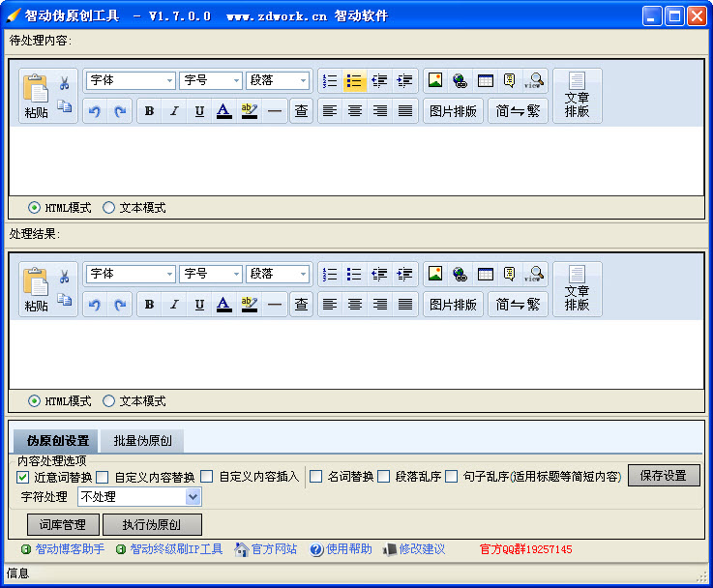Select 文本模式 for pending content
Image resolution: width=713 pixels, height=588 pixels.
[134, 208]
